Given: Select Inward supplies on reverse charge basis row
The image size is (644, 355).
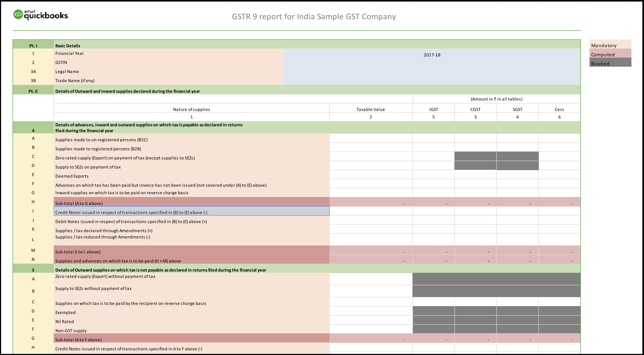Looking at the screenshot, I should tap(192, 192).
